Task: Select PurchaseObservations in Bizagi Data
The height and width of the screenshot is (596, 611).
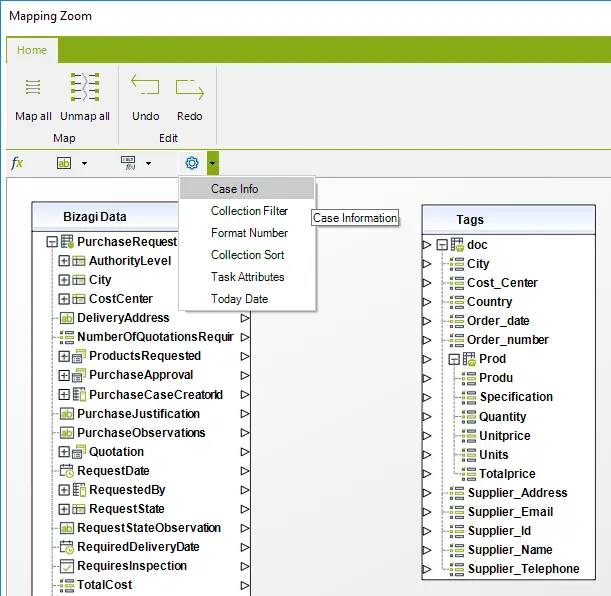Action: coord(141,433)
